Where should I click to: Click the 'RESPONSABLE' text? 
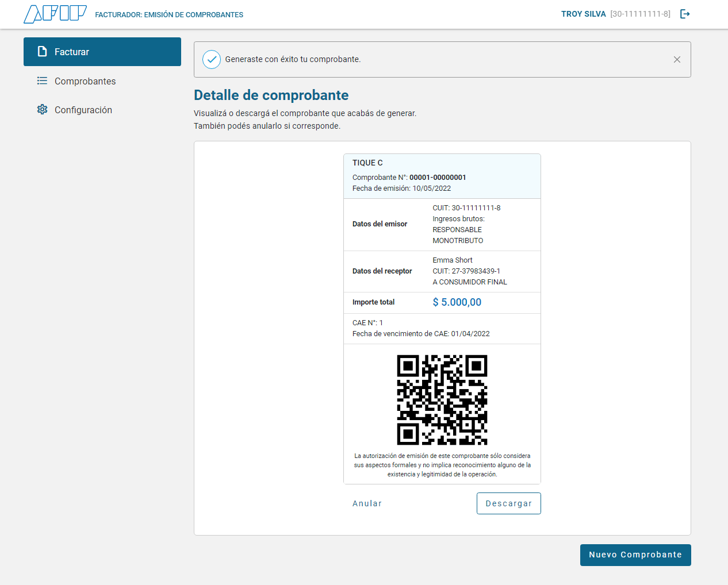pos(457,230)
